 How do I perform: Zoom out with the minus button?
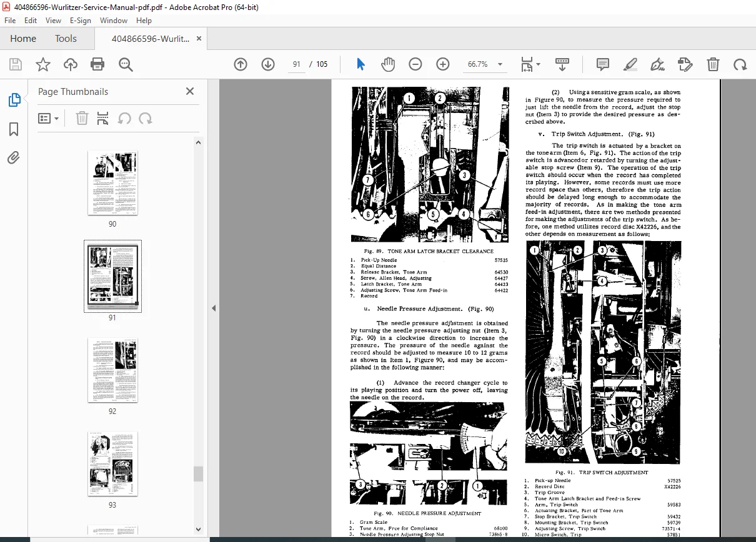415,64
